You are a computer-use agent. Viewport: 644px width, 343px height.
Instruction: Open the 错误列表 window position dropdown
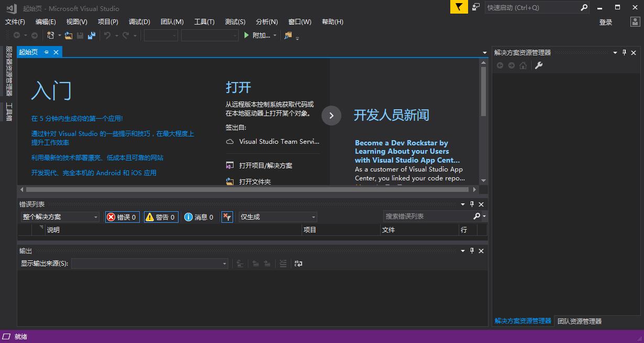click(x=463, y=204)
